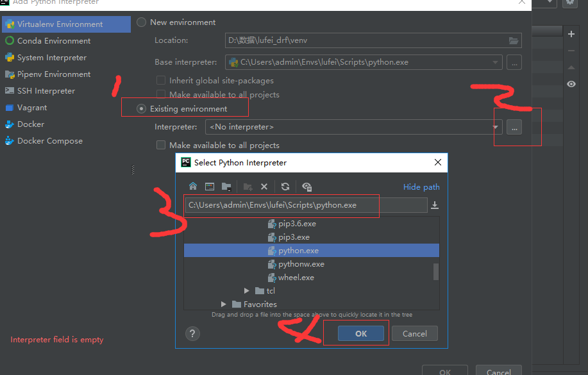
Task: Click the file tree scrollbar thumb
Action: click(x=436, y=272)
